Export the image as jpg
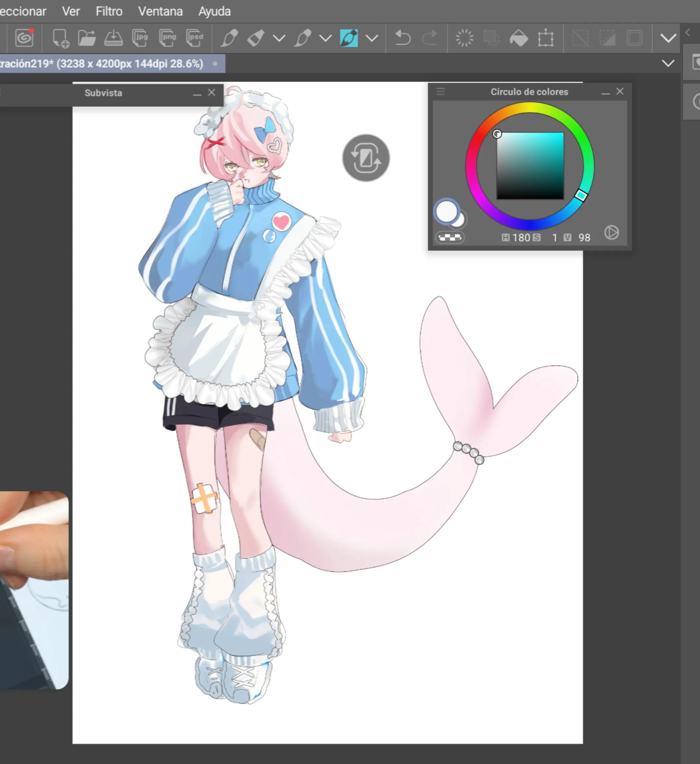 [x=140, y=38]
